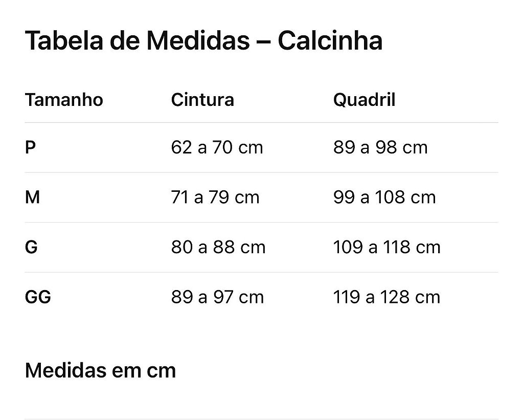This screenshot has width=523, height=420.
Task: Click the size 'M' row label
Action: point(32,197)
